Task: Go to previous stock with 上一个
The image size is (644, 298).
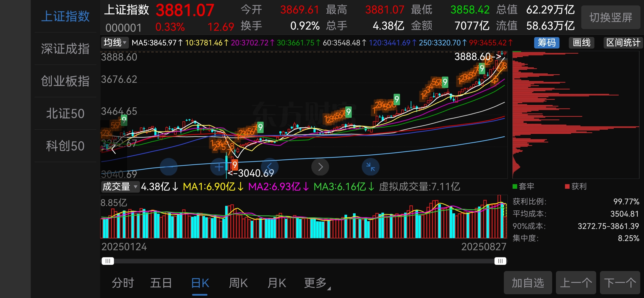Action: [x=576, y=283]
